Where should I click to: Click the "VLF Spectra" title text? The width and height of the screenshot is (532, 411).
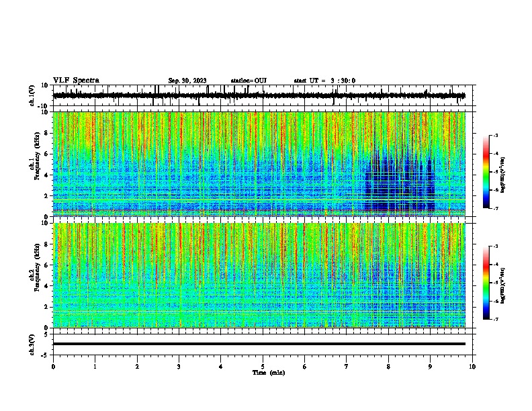coord(76,81)
